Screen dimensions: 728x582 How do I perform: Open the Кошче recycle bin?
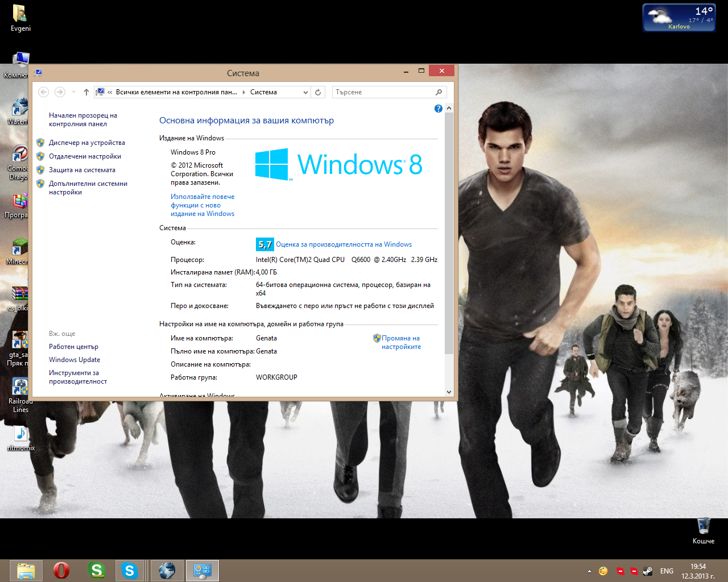pyautogui.click(x=704, y=530)
